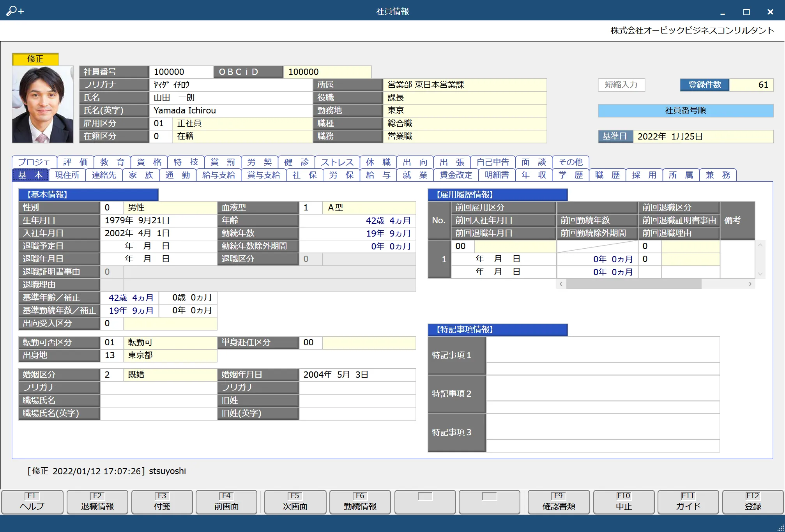The image size is (785, 532).
Task: Click the F11 ガイド function button
Action: (688, 502)
